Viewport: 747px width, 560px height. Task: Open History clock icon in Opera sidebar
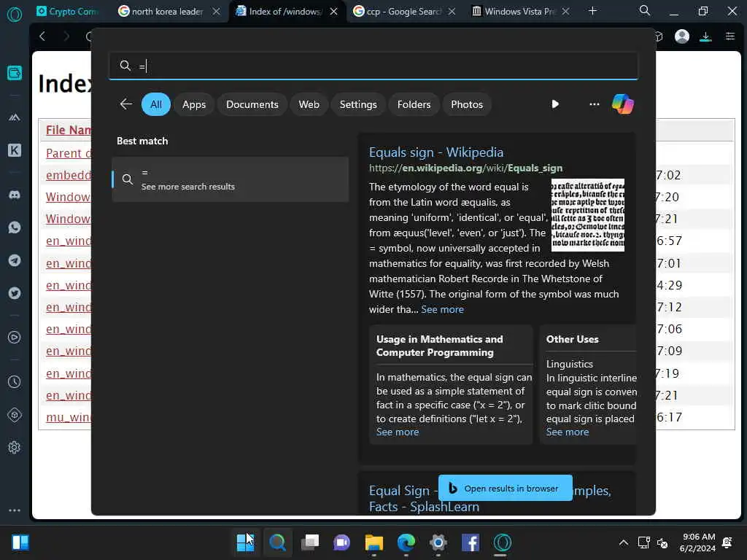tap(15, 381)
